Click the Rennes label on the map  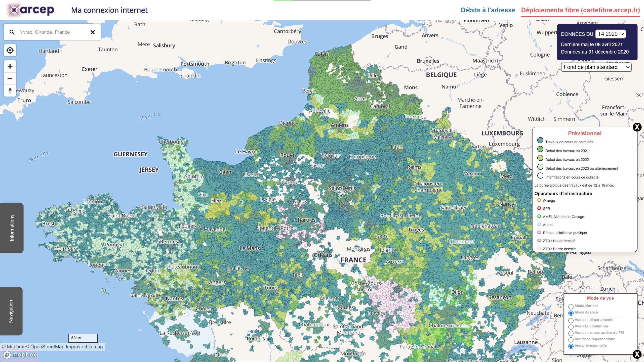click(169, 242)
